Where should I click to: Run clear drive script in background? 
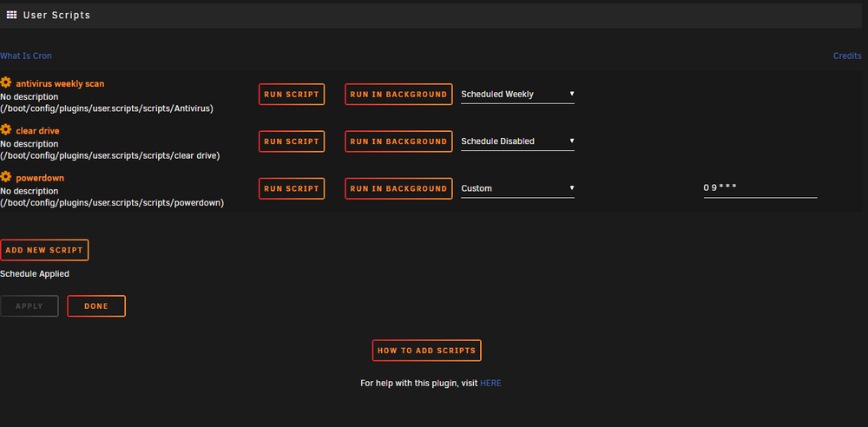pyautogui.click(x=398, y=141)
